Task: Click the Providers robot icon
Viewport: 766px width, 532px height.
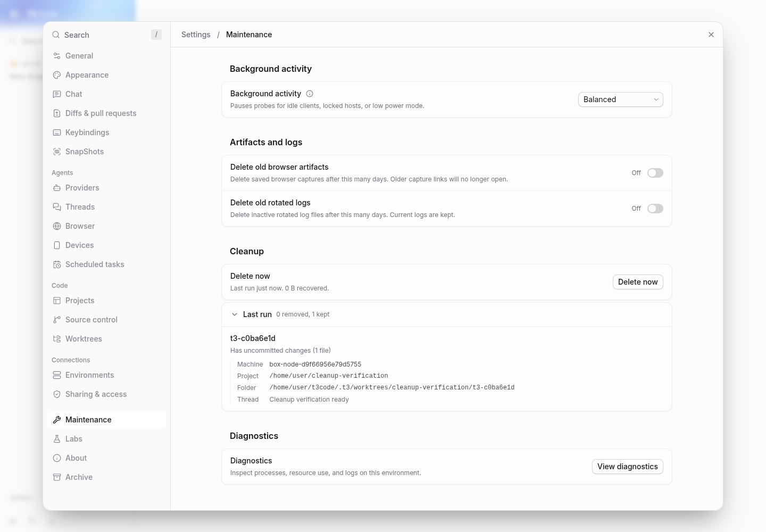Action: click(57, 188)
